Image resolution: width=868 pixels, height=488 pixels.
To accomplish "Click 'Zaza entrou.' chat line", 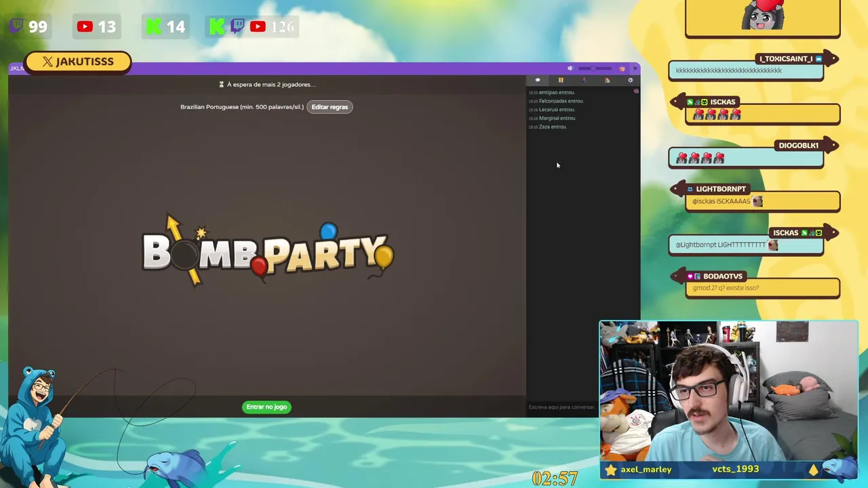I will point(553,127).
